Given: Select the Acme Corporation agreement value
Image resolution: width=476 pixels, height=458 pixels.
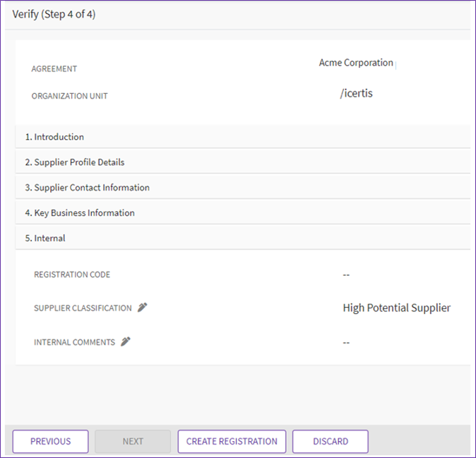Looking at the screenshot, I should 356,63.
